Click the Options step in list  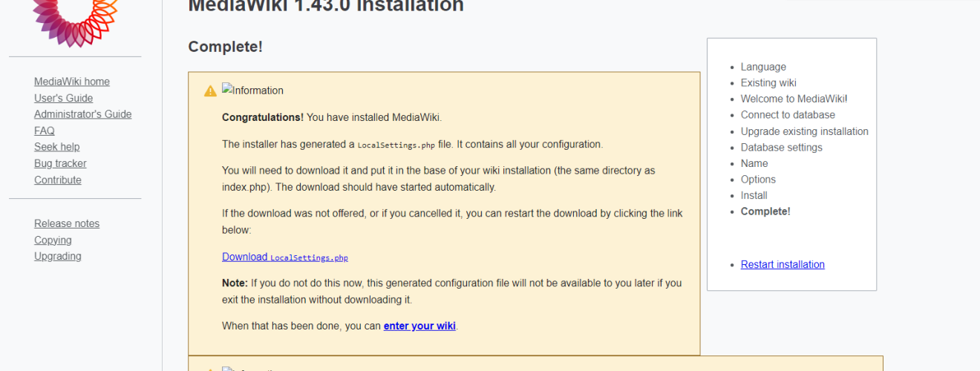(758, 180)
